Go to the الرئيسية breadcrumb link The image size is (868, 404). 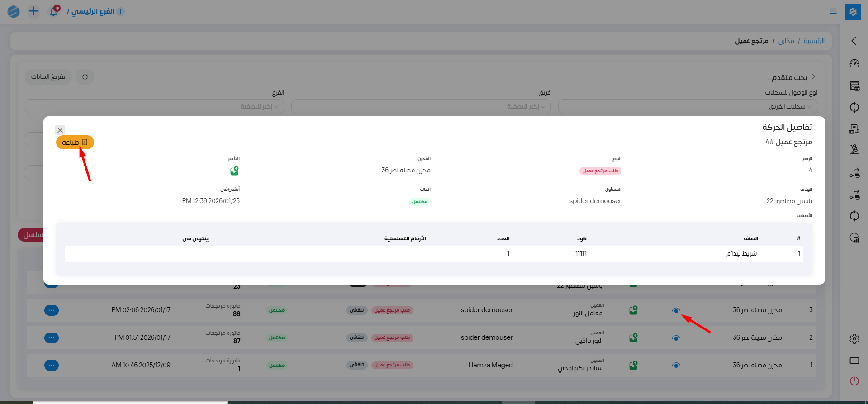pyautogui.click(x=814, y=41)
